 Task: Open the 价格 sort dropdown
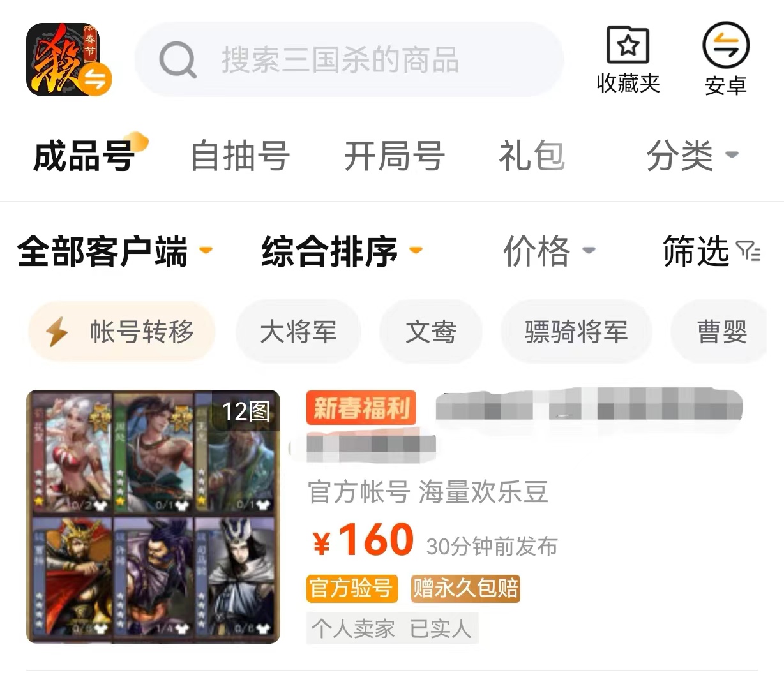point(549,251)
